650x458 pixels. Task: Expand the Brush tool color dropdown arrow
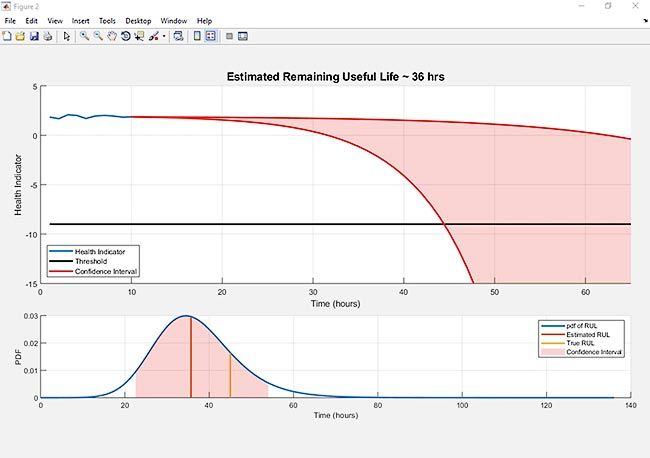point(164,36)
